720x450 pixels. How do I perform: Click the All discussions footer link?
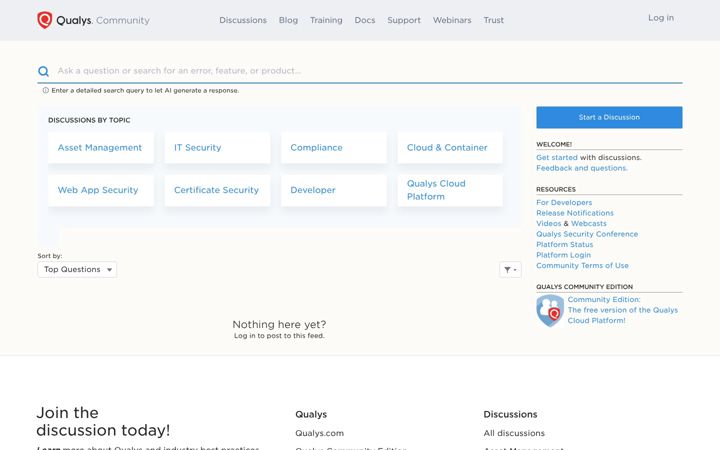(x=514, y=433)
